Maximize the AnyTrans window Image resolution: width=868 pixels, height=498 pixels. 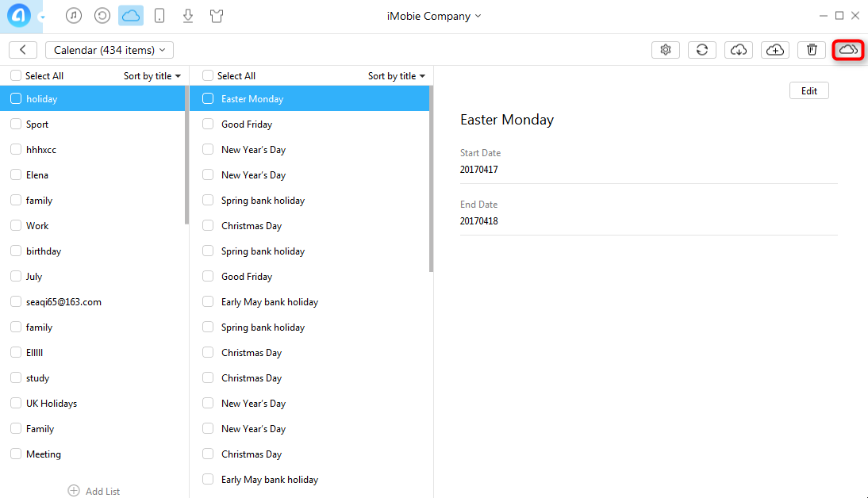tap(839, 16)
